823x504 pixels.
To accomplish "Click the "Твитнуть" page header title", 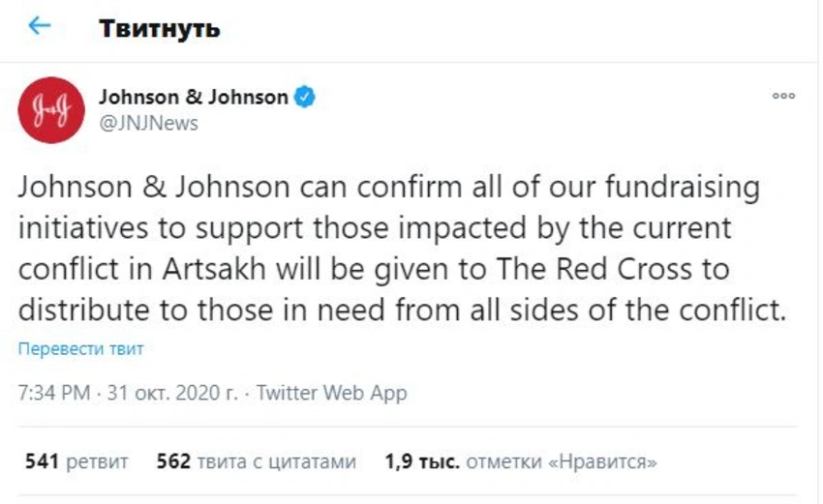I will click(159, 28).
